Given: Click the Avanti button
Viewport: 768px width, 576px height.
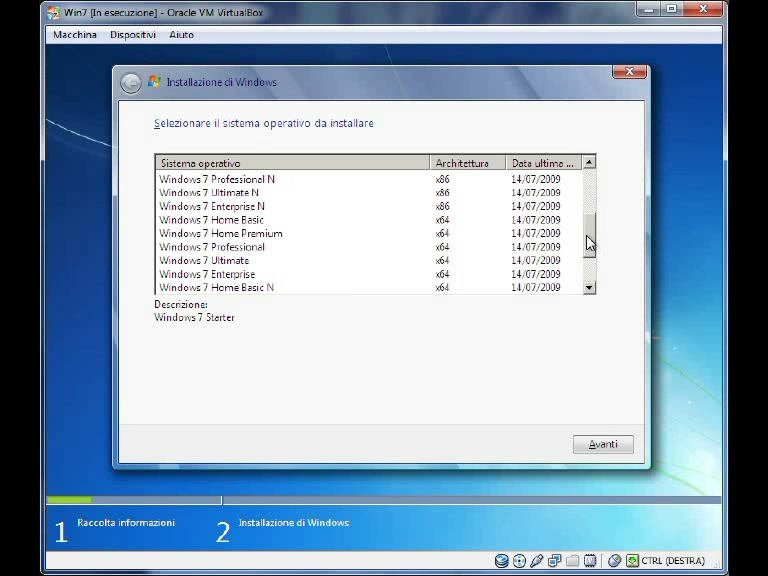Looking at the screenshot, I should [x=603, y=444].
